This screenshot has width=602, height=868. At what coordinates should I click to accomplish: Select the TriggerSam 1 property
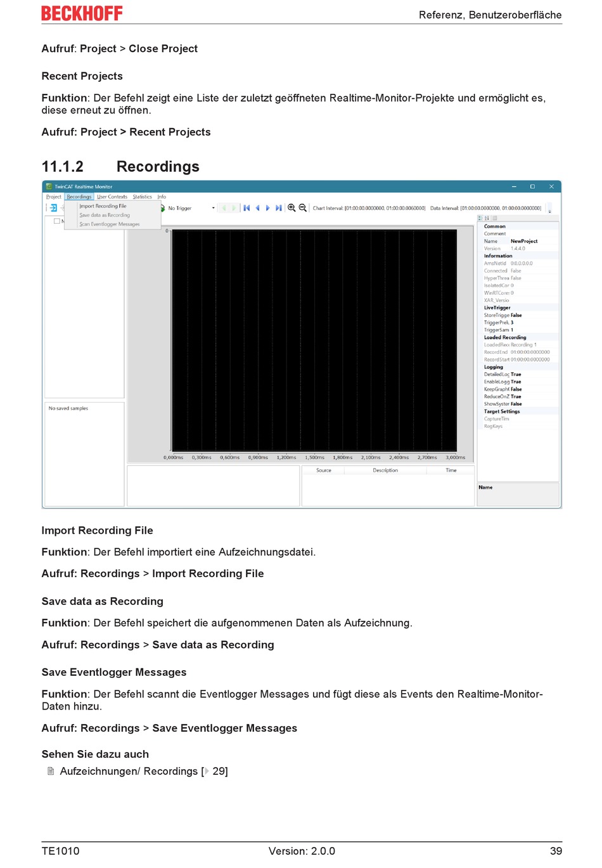coord(520,330)
